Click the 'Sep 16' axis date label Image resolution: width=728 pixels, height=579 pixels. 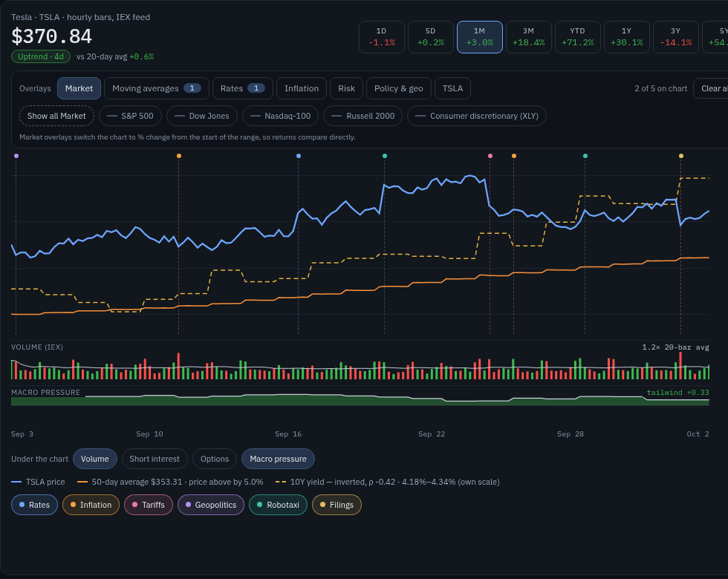288,434
